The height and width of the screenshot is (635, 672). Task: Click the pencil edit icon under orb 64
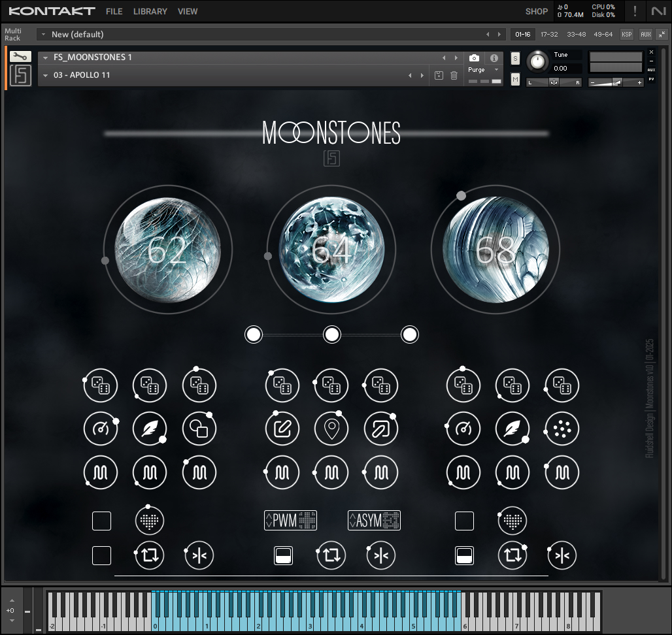click(282, 429)
